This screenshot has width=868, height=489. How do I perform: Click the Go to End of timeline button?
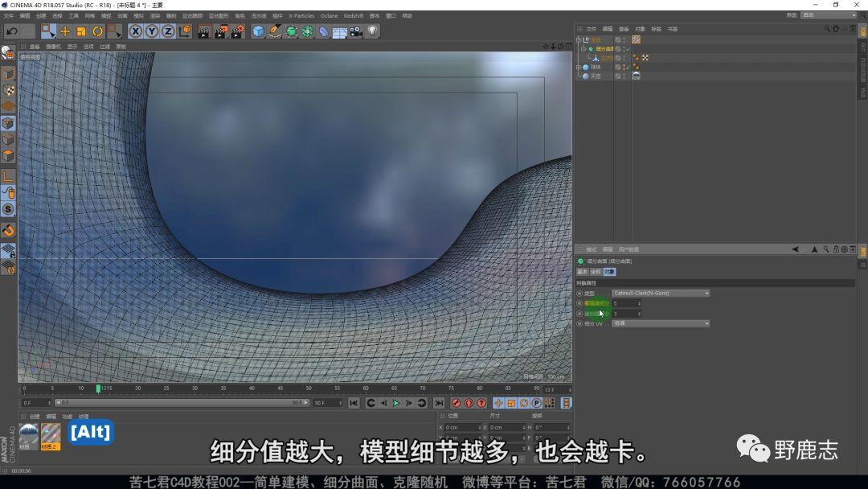pyautogui.click(x=439, y=403)
